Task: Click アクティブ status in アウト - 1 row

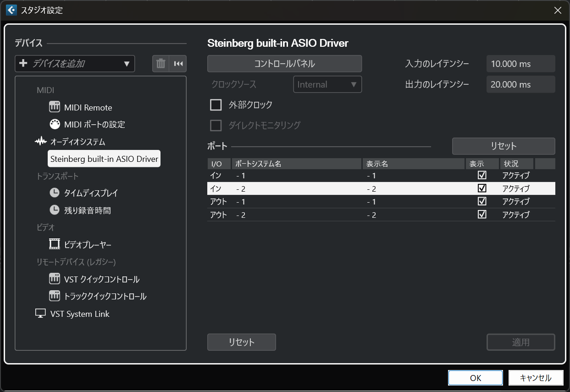Action: click(x=516, y=202)
